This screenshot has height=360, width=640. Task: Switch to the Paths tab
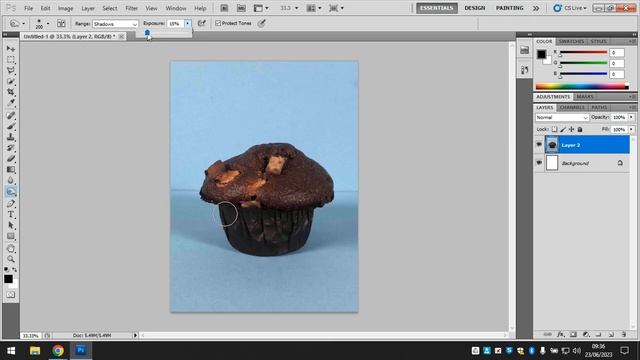pos(599,107)
